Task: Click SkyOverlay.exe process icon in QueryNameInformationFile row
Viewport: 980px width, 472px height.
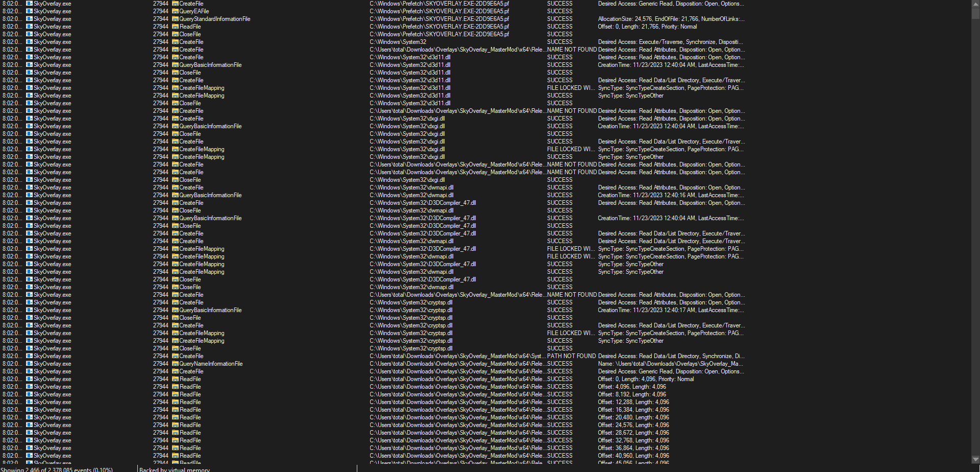Action: (x=30, y=364)
